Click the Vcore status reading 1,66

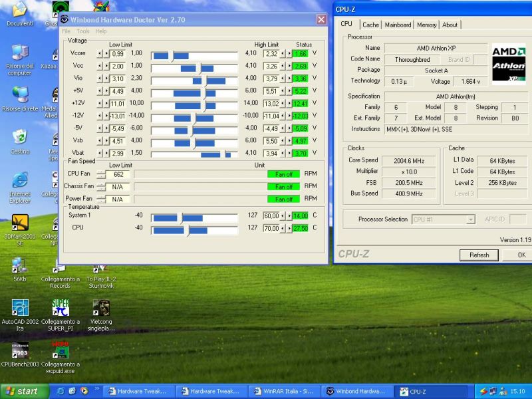point(301,54)
